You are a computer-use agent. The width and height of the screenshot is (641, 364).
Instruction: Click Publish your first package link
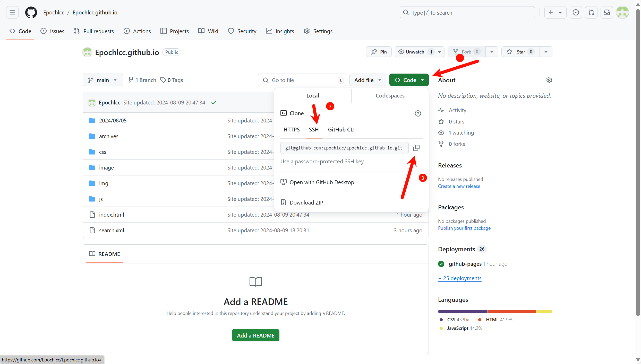(x=464, y=228)
